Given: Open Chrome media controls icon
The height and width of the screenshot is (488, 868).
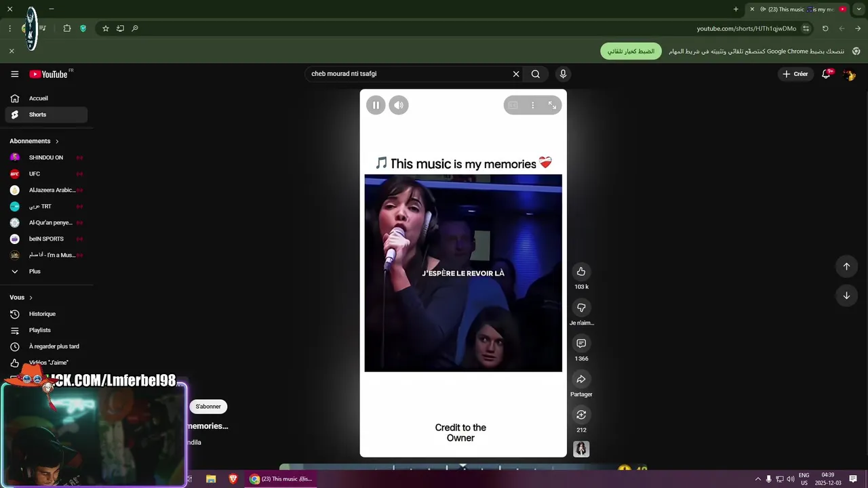Looking at the screenshot, I should (42, 28).
